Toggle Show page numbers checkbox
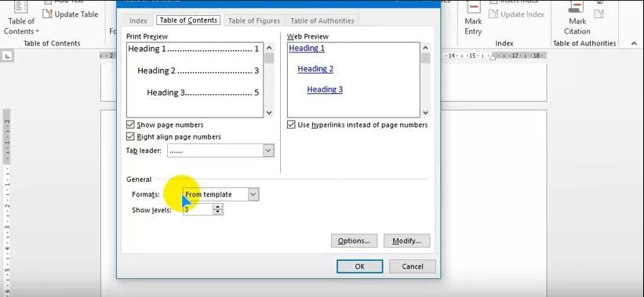The image size is (644, 297). coord(131,125)
